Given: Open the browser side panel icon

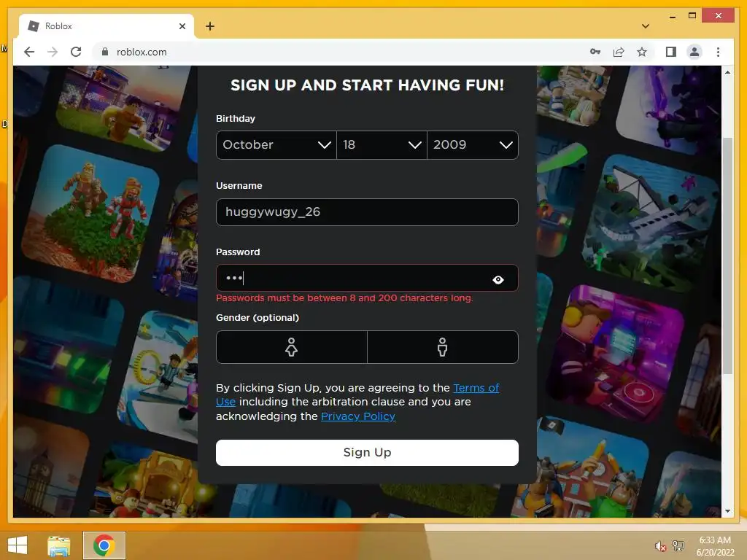Looking at the screenshot, I should [x=671, y=52].
